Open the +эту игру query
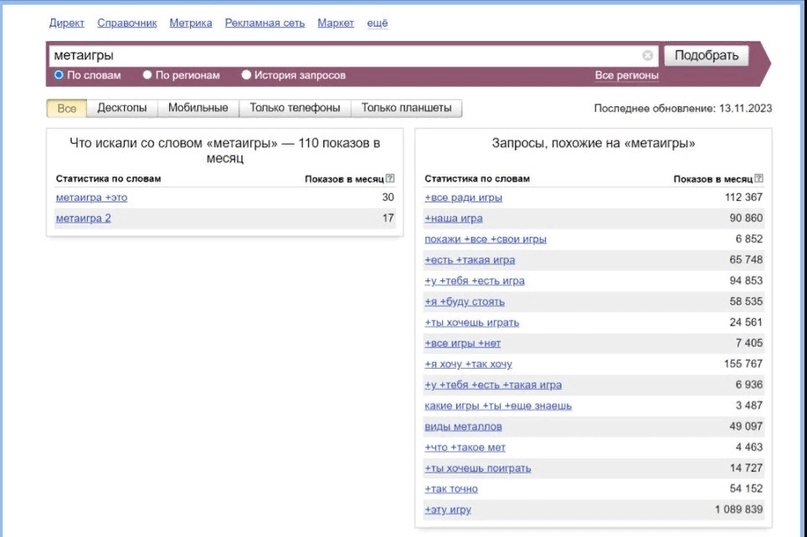Screen dimensions: 807x537 click(x=448, y=510)
